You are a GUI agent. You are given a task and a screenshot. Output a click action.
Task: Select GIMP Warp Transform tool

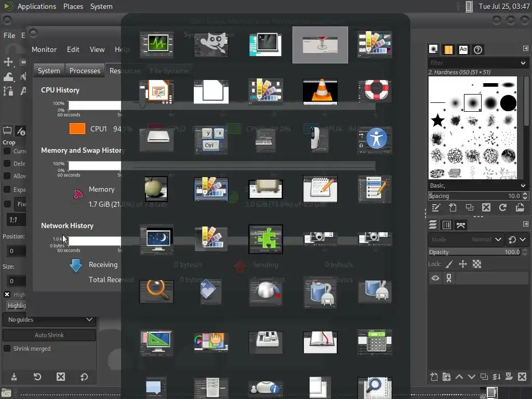point(8,77)
